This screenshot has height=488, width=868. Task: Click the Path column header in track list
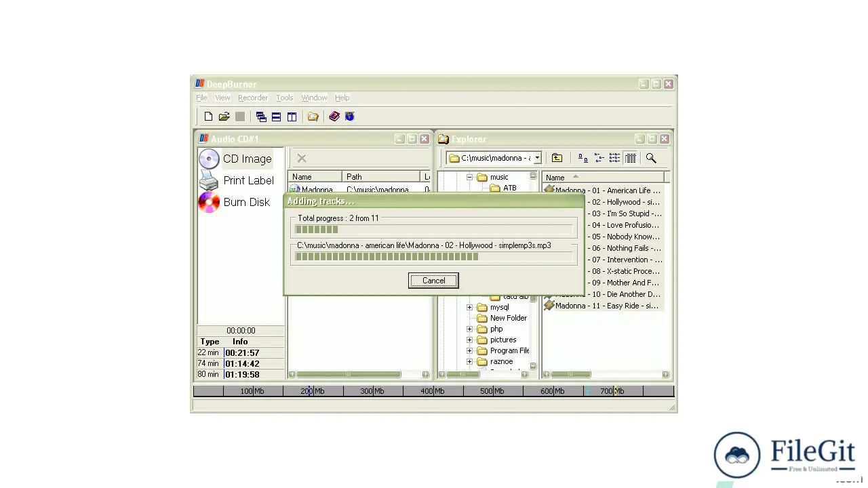point(382,177)
